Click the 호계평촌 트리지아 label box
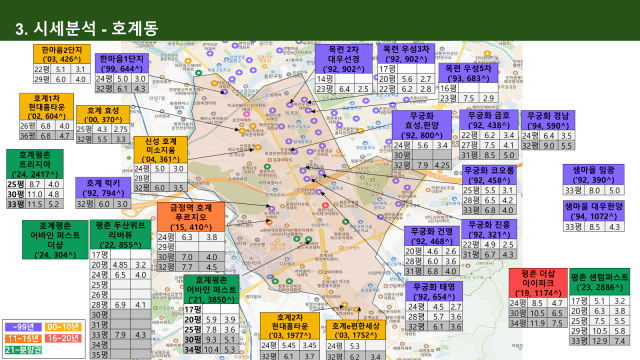 pyautogui.click(x=35, y=164)
